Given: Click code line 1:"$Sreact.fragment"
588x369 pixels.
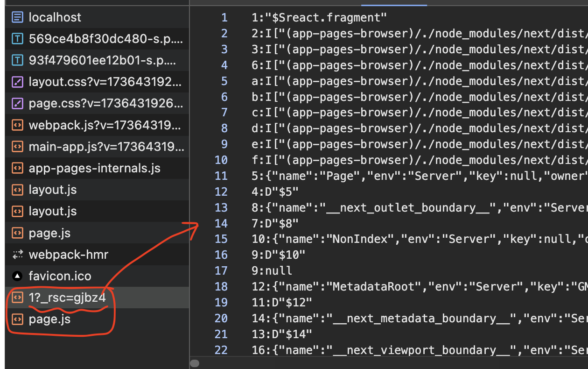Looking at the screenshot, I should pos(319,18).
